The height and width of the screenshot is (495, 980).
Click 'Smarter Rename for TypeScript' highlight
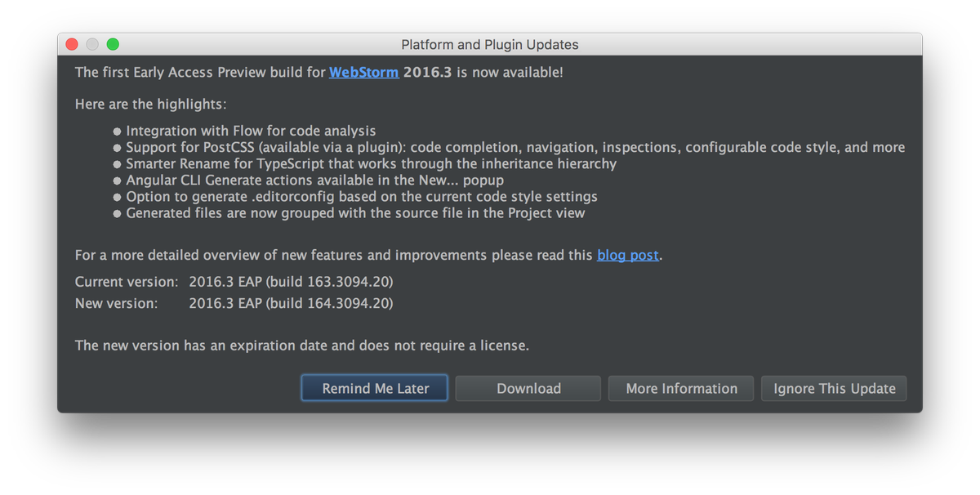point(371,163)
